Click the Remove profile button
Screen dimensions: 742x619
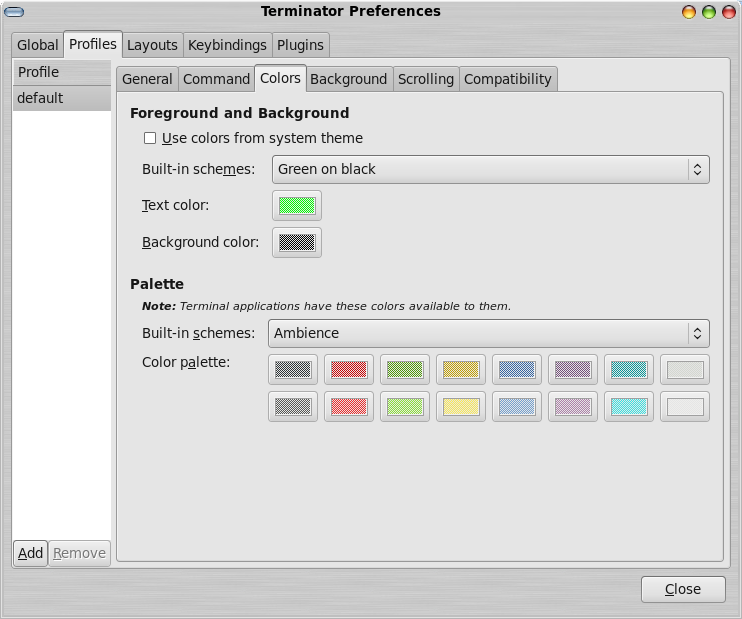click(80, 553)
